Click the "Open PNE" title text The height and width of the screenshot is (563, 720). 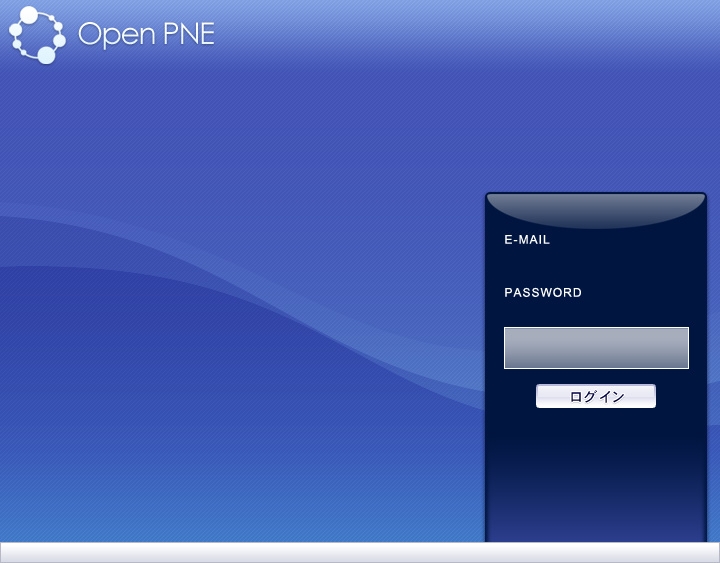pyautogui.click(x=146, y=34)
